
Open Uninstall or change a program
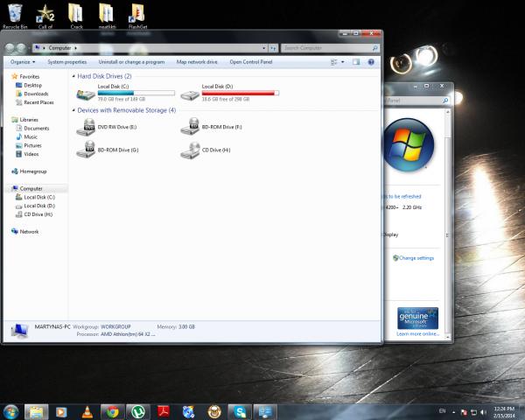131,62
